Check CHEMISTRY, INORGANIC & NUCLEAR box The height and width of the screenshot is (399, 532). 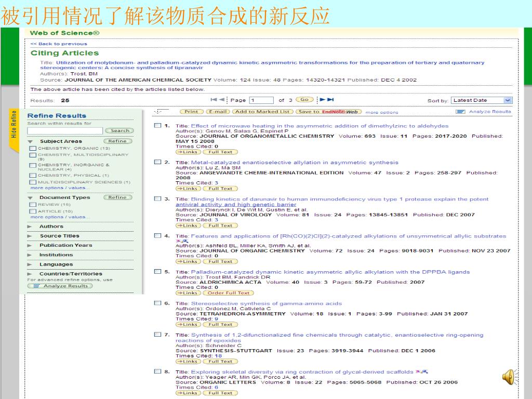pyautogui.click(x=33, y=165)
